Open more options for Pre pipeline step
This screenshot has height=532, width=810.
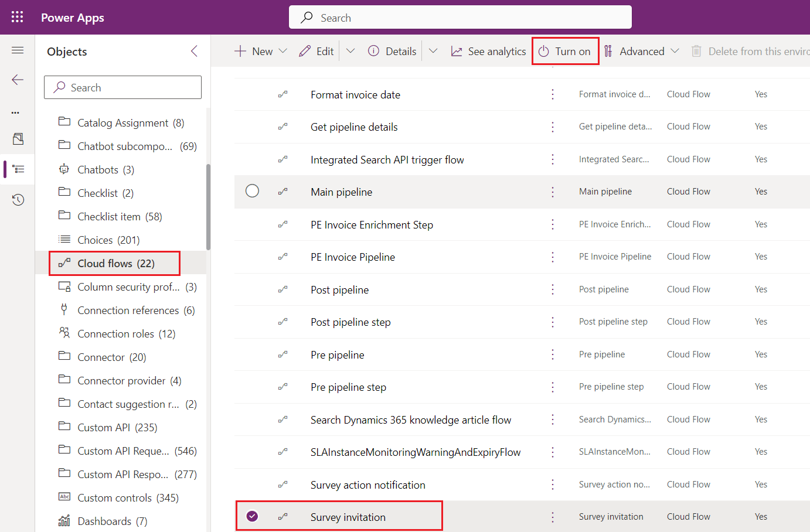coord(553,387)
